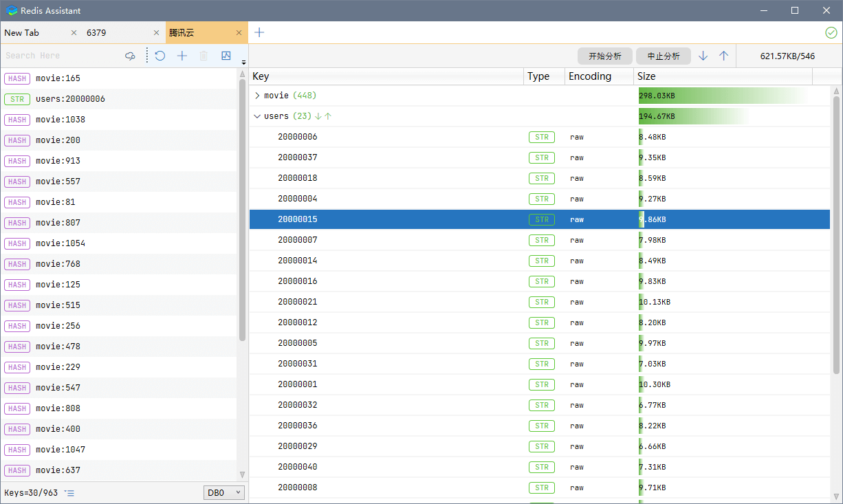Open the DB0 database dropdown
Screen dimensions: 843x504
click(x=224, y=493)
